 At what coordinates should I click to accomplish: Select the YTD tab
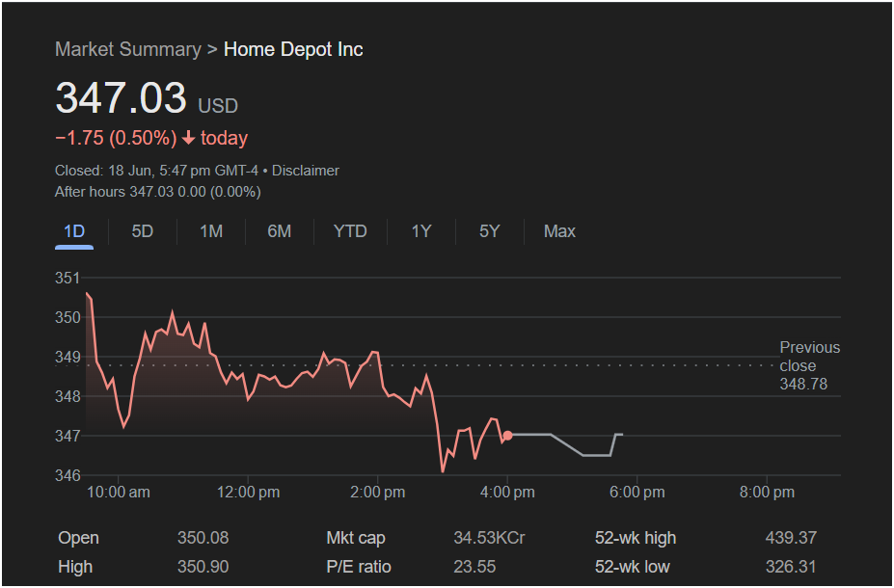[x=350, y=231]
